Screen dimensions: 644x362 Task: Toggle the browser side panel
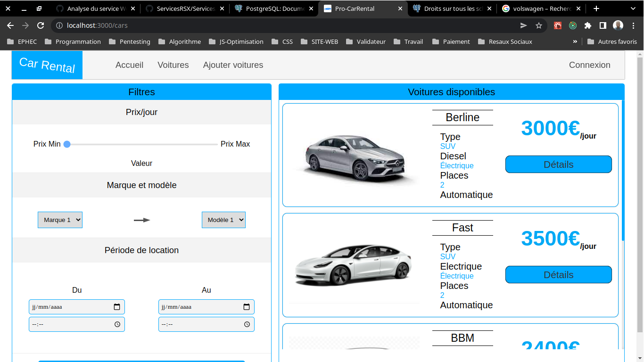(x=603, y=25)
